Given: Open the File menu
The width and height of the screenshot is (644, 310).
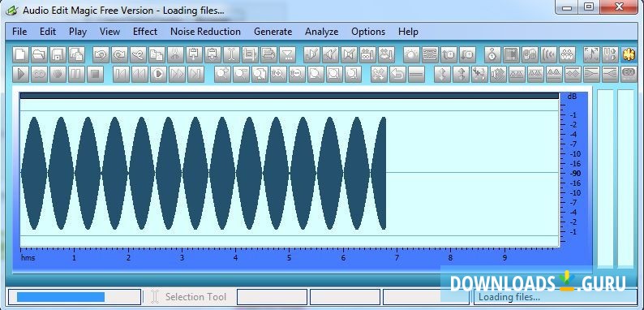Looking at the screenshot, I should click(19, 32).
